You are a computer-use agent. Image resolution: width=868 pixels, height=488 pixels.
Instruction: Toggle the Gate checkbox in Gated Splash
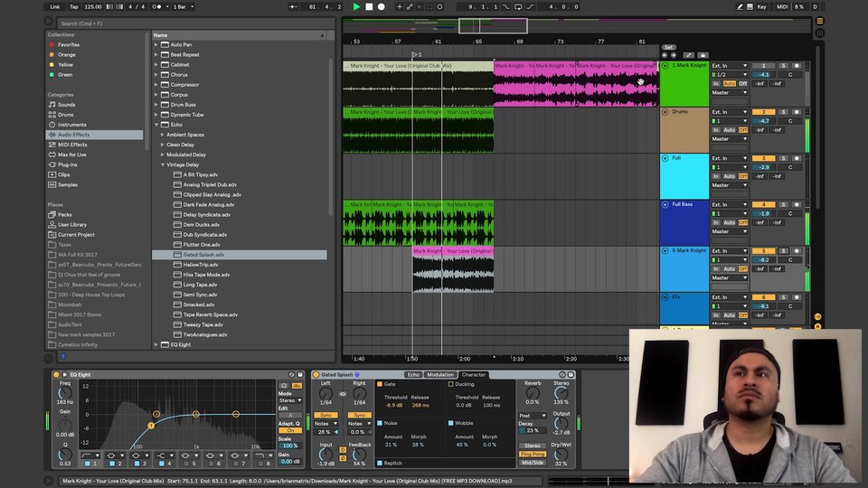(380, 384)
